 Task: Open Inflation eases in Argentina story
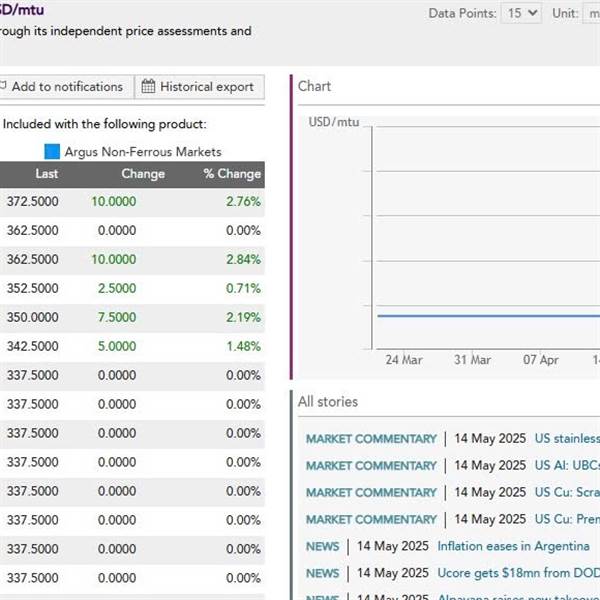coord(513,546)
